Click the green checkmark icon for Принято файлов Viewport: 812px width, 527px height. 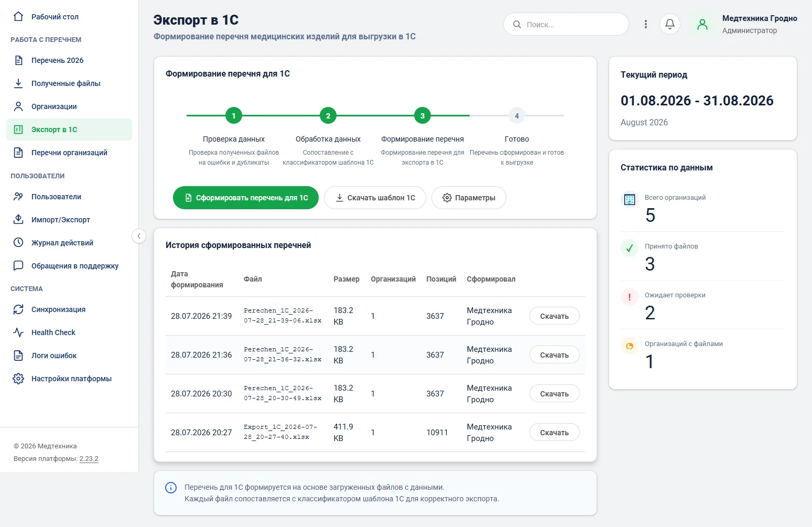pos(630,248)
